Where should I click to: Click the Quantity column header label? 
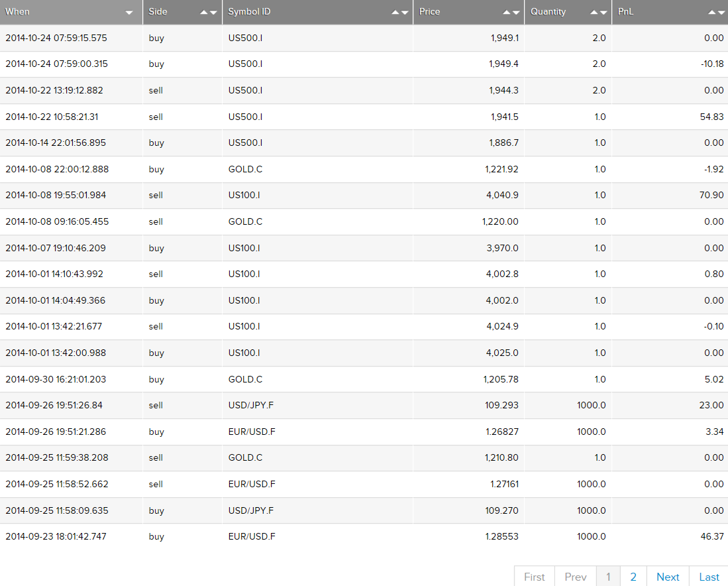pyautogui.click(x=548, y=12)
